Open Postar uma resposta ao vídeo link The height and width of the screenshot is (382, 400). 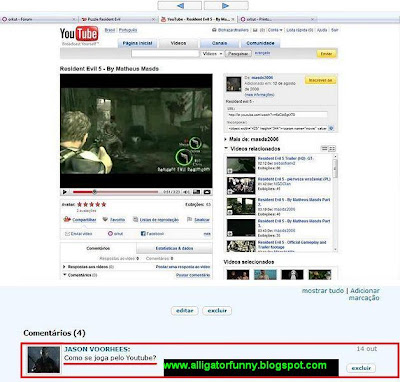(x=183, y=267)
